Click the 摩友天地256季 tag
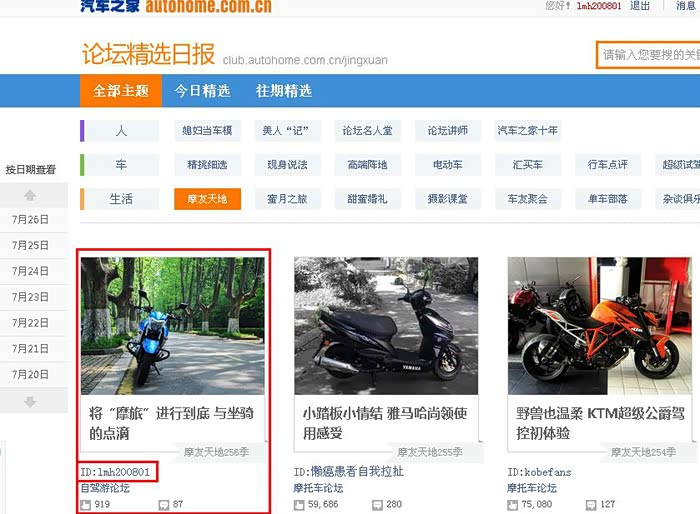 pyautogui.click(x=216, y=452)
